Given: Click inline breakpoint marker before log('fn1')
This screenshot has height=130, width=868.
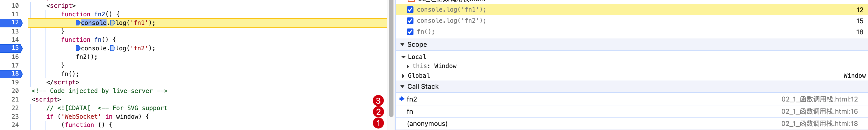Looking at the screenshot, I should point(113,23).
